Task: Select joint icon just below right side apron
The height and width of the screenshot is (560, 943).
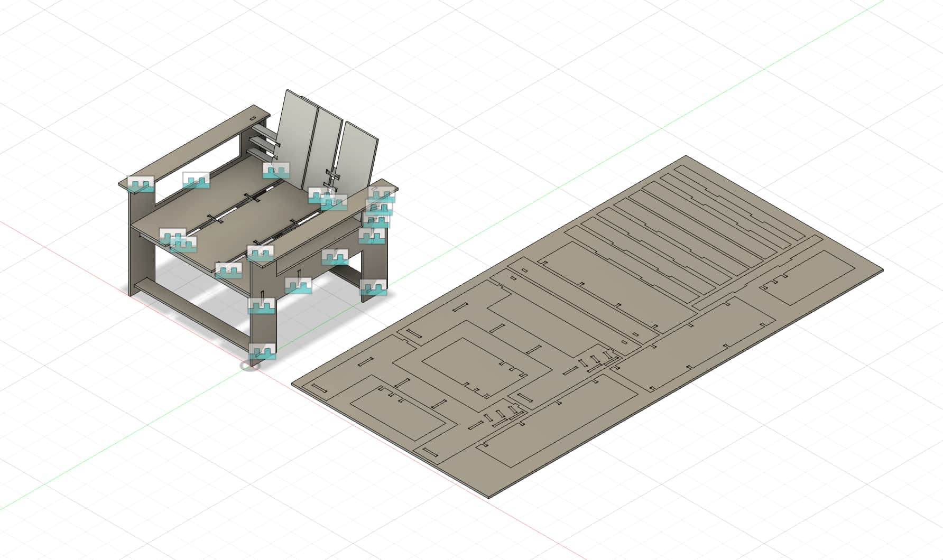Action: pos(299,285)
